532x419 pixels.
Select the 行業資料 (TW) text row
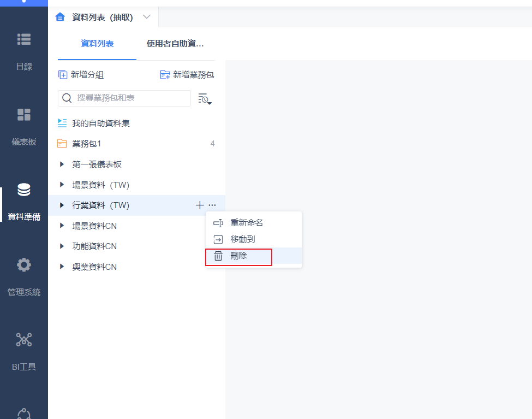click(x=101, y=205)
